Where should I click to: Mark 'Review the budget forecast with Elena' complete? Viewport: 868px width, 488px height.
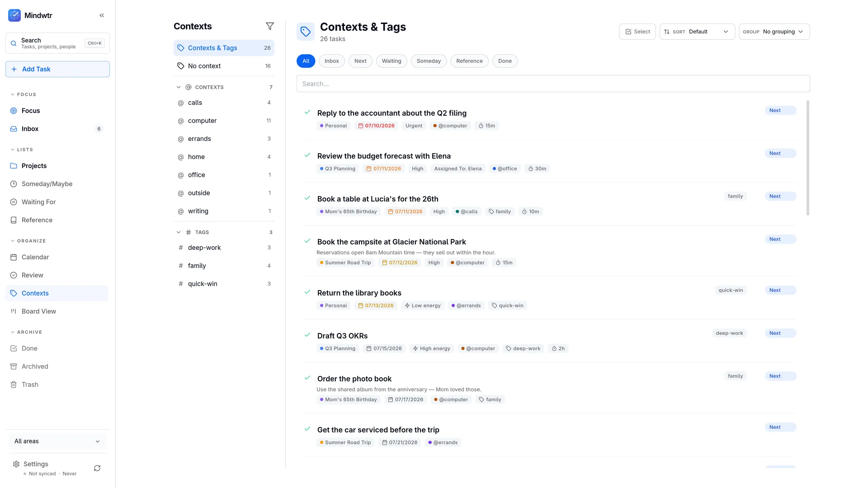(x=307, y=155)
